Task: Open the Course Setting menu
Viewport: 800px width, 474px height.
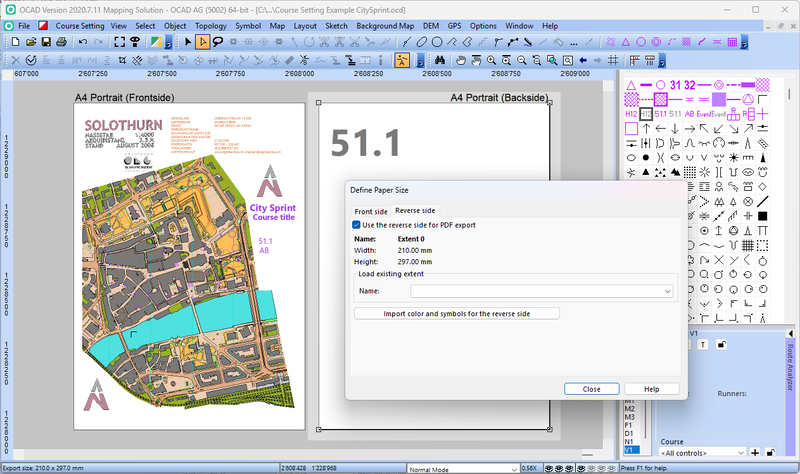Action: tap(80, 26)
